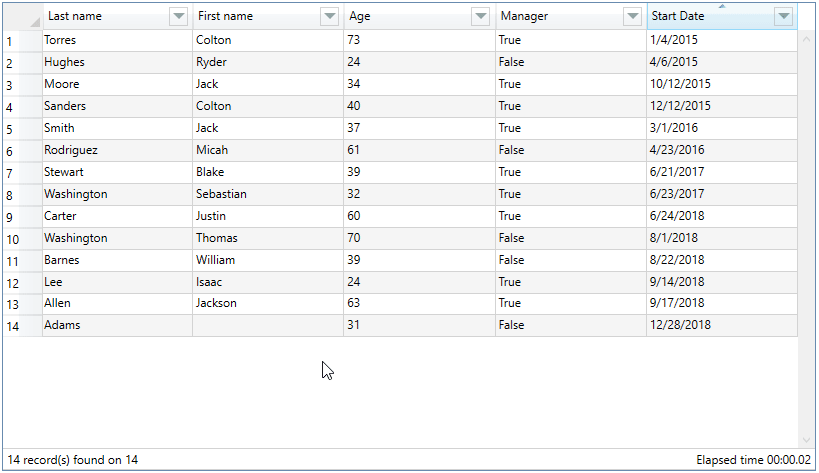Click the Manager column header
The image size is (819, 473).
tap(524, 16)
